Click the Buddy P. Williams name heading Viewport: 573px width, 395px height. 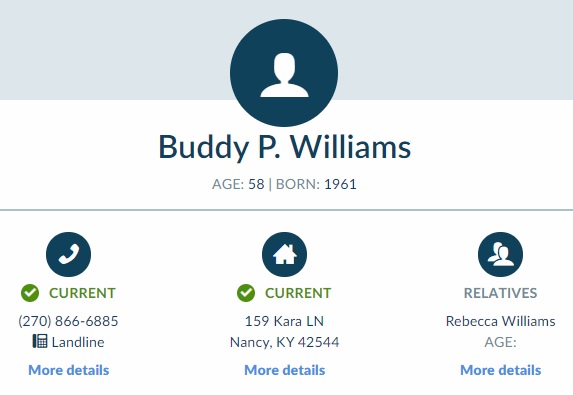tap(285, 147)
